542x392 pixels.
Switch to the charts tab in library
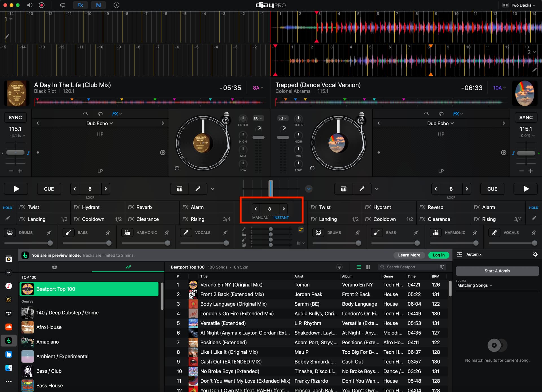point(128,267)
